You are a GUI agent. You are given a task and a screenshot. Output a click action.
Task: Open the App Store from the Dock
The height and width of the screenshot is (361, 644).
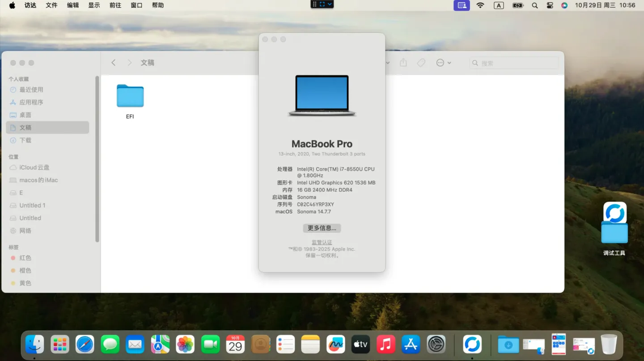[411, 344]
